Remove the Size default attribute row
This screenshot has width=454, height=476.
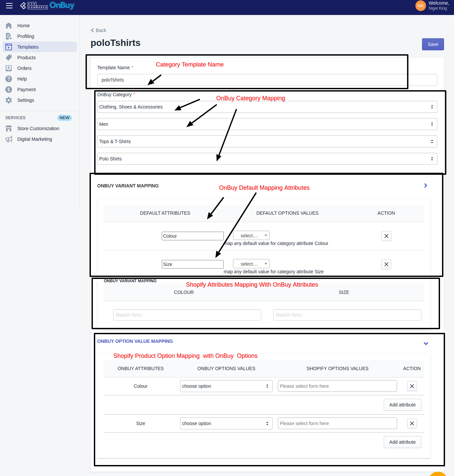(386, 264)
